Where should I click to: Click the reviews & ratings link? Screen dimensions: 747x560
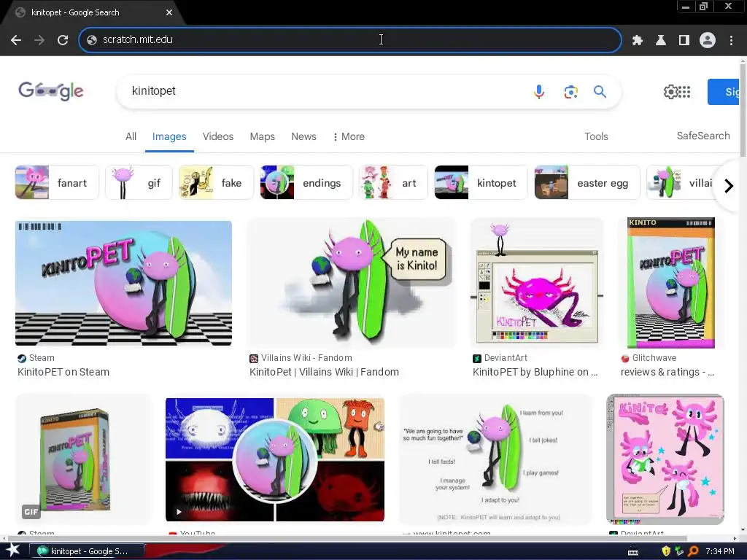pos(667,372)
